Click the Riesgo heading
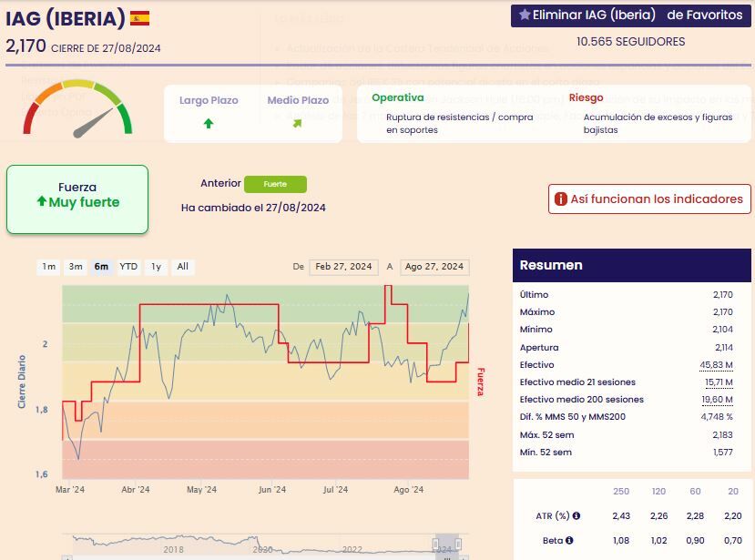 click(586, 97)
